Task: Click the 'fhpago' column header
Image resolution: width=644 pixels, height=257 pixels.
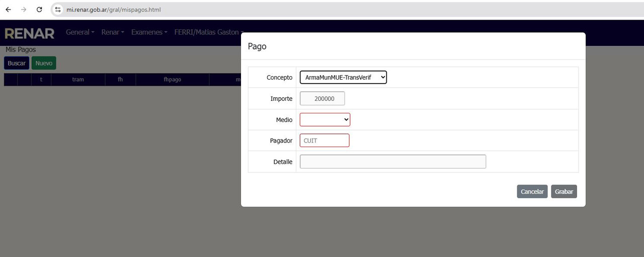Action: (x=173, y=80)
